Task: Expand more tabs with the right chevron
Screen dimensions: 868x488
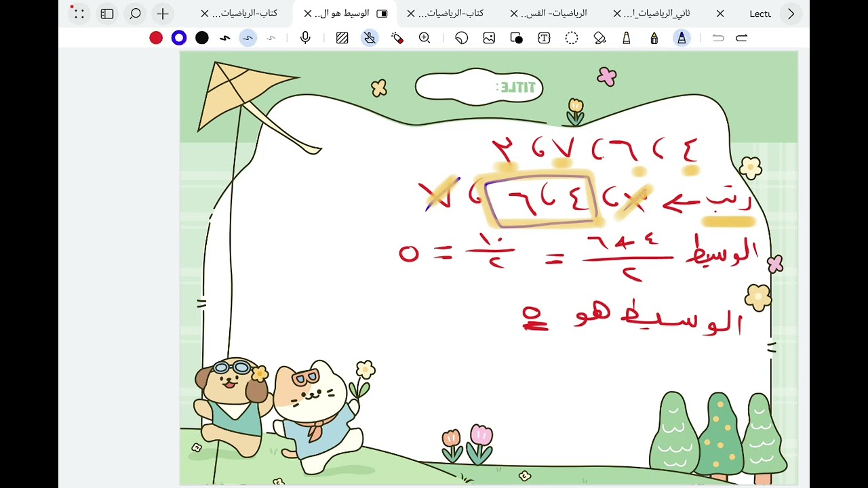Action: [x=791, y=14]
